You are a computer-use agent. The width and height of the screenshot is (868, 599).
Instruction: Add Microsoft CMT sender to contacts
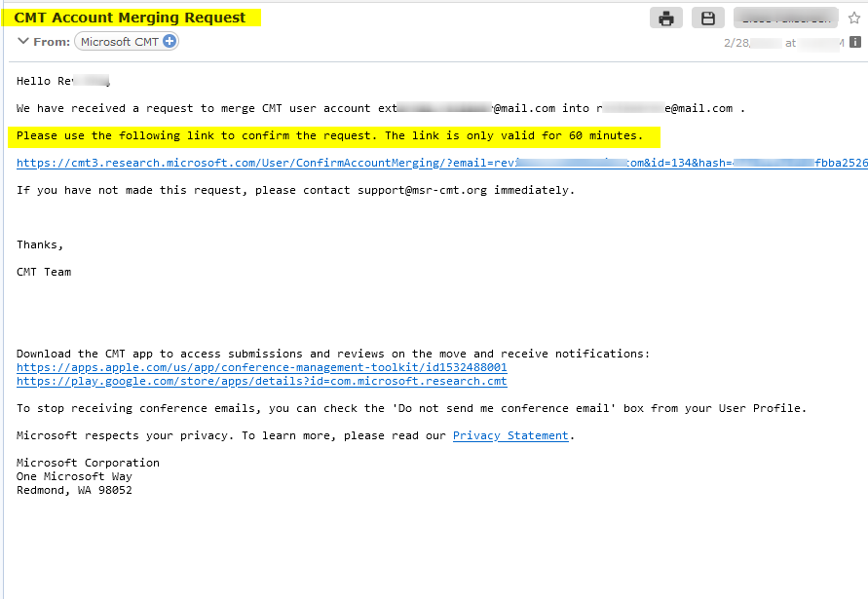pos(170,41)
